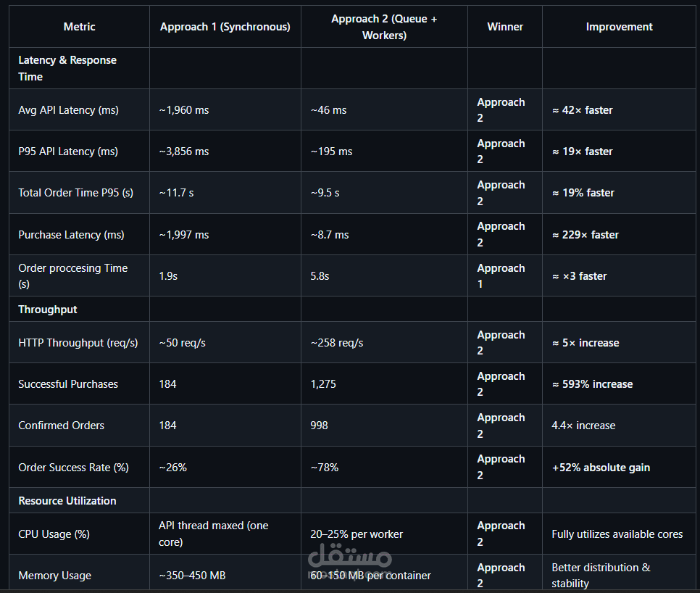Select the 1,275 successful purchases value

click(323, 384)
